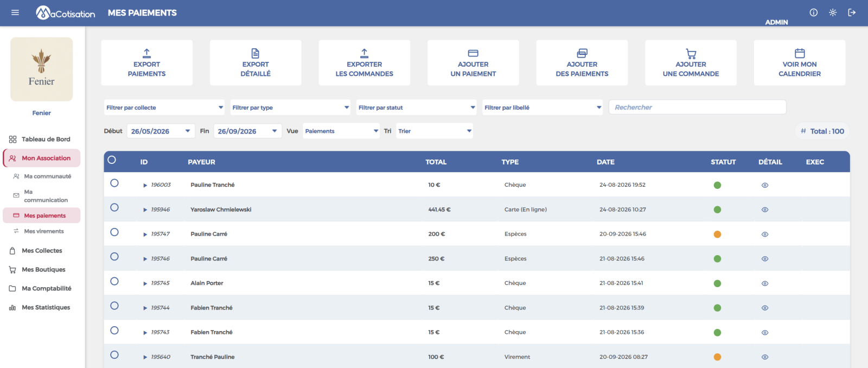The image size is (868, 368).
Task: Select the row of payment 195745
Action: click(x=114, y=281)
